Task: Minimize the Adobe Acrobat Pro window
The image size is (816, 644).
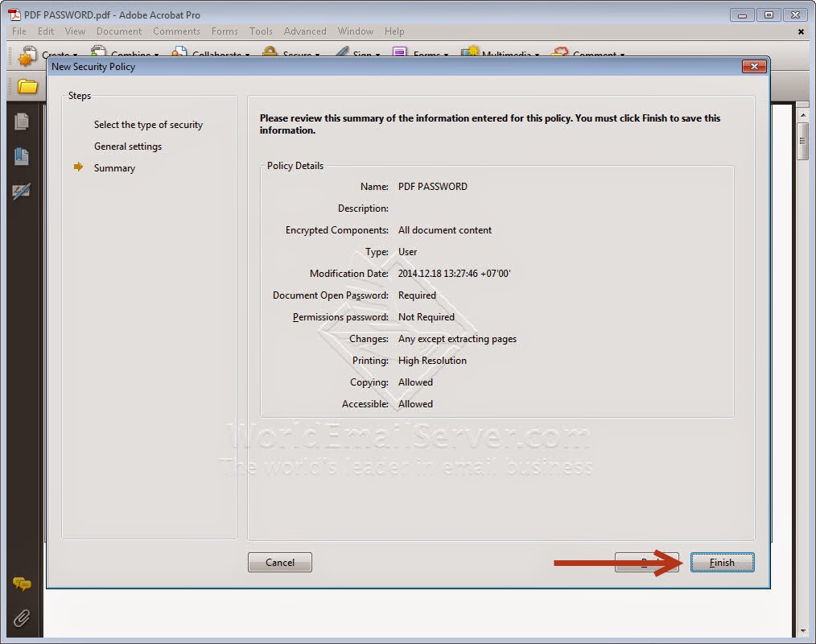Action: click(742, 15)
